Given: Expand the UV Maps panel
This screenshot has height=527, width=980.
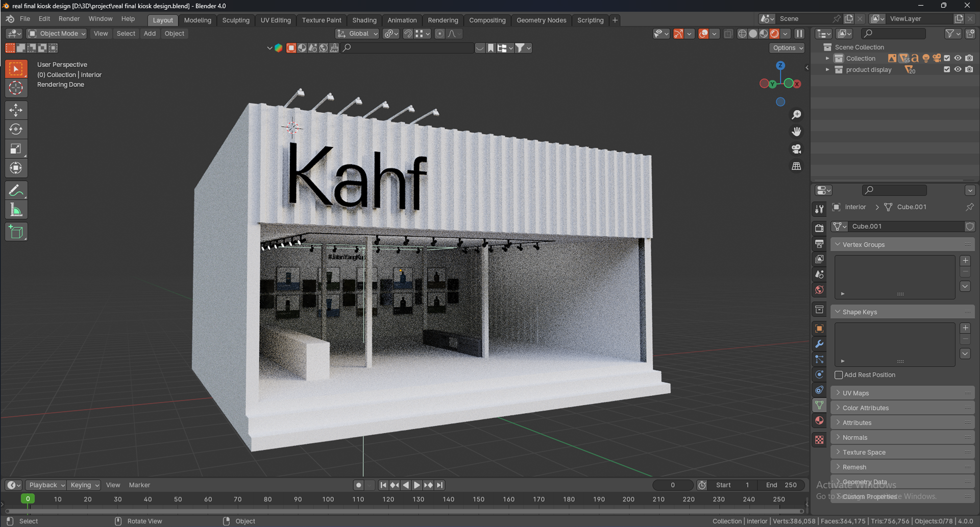Looking at the screenshot, I should pos(902,393).
